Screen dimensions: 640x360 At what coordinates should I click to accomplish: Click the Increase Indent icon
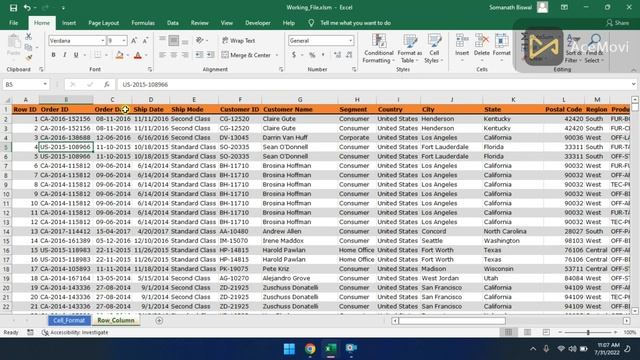(210, 55)
